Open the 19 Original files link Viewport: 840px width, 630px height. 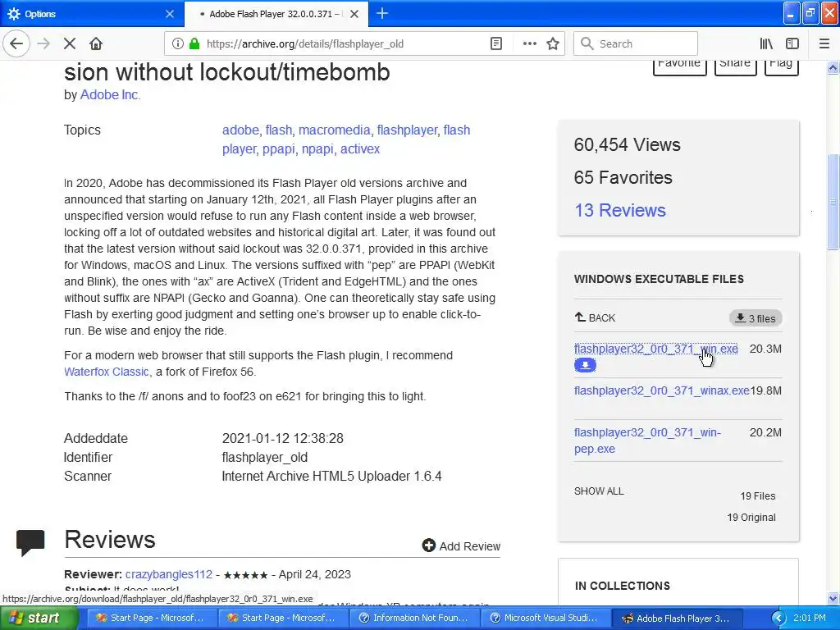751,518
